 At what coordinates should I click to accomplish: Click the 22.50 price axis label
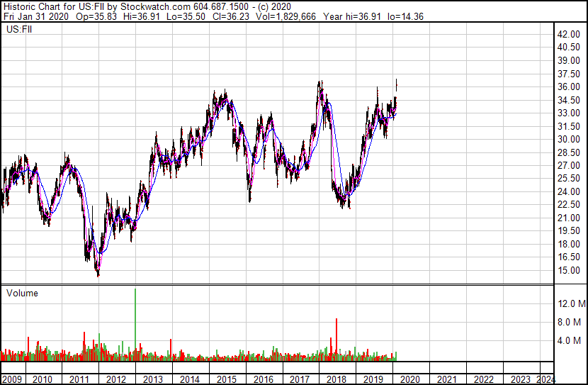568,204
